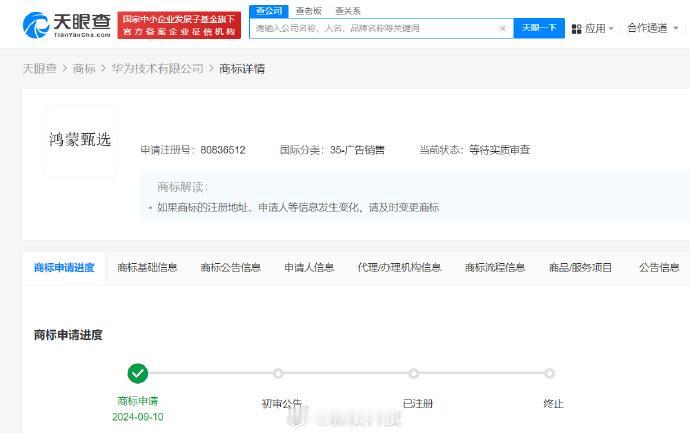Open the 商标 breadcrumb link
Screen dimensions: 690x433
tap(84, 69)
